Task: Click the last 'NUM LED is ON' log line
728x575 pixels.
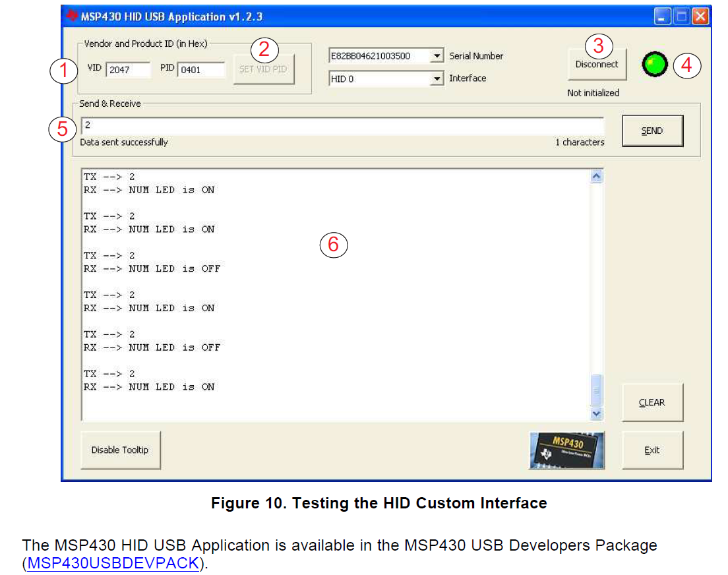Action: (148, 387)
